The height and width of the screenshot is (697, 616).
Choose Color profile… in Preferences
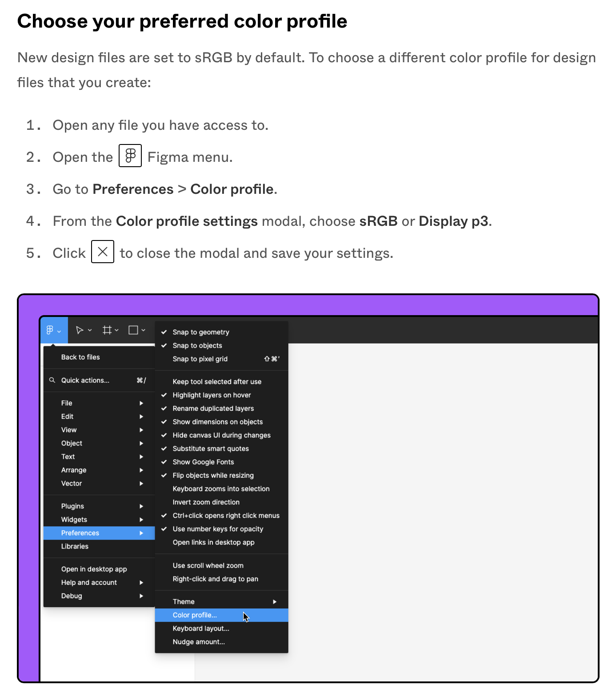[221, 615]
